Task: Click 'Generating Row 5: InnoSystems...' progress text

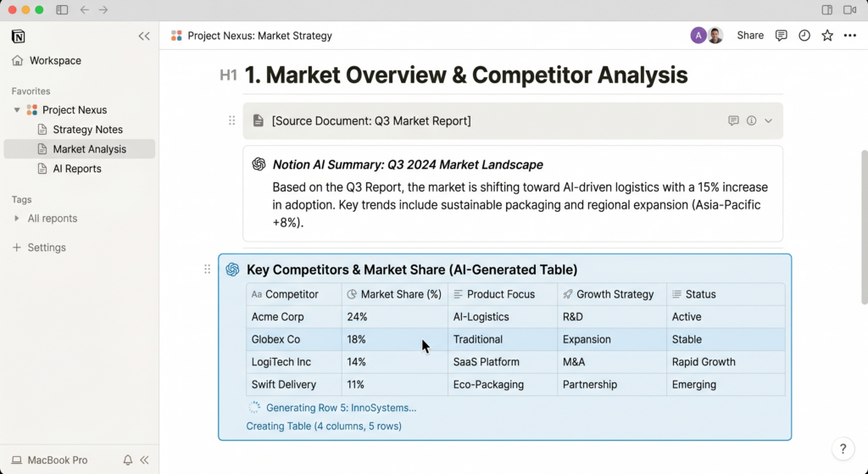Action: click(x=341, y=408)
